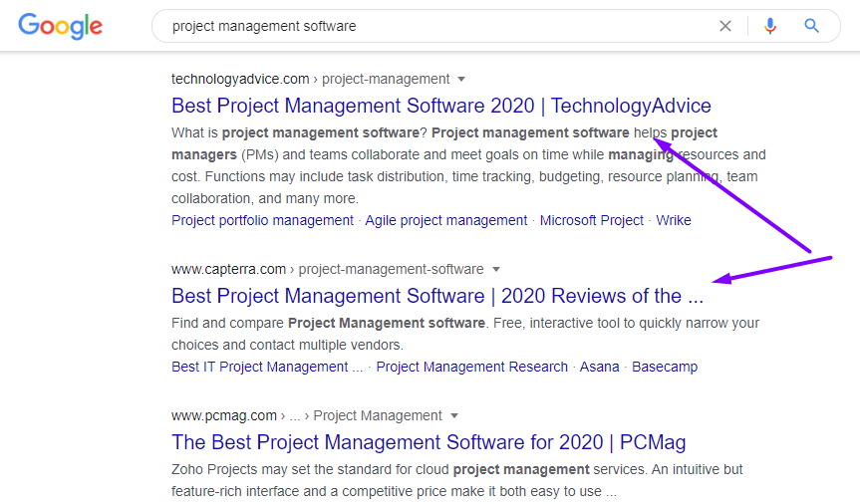Click the Google logo
Image resolution: width=860 pixels, height=504 pixels.
click(x=61, y=26)
